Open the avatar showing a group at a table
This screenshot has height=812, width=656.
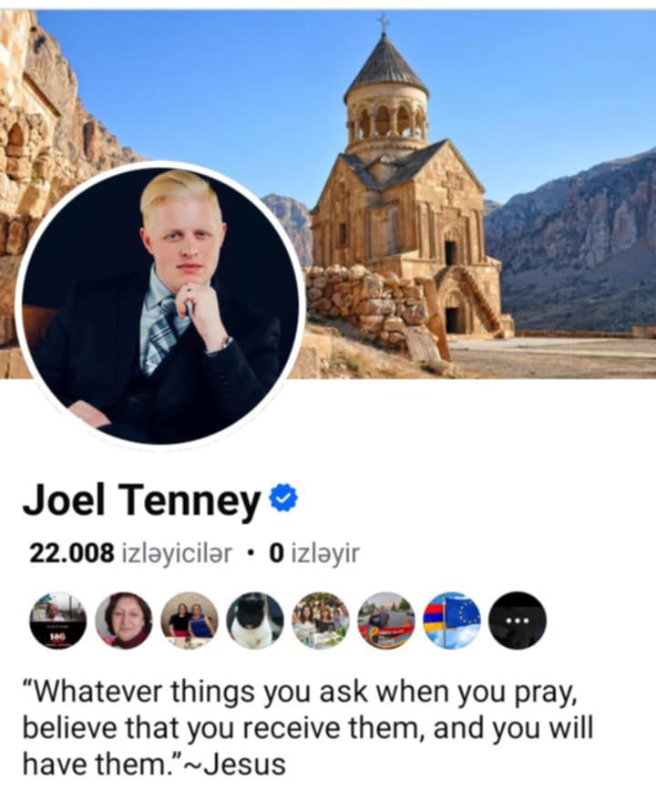[x=321, y=621]
